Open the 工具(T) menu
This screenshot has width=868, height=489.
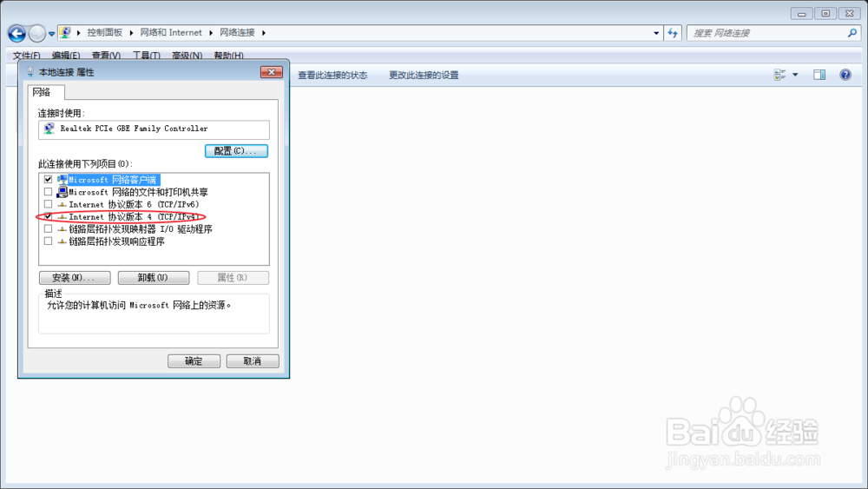[x=146, y=56]
